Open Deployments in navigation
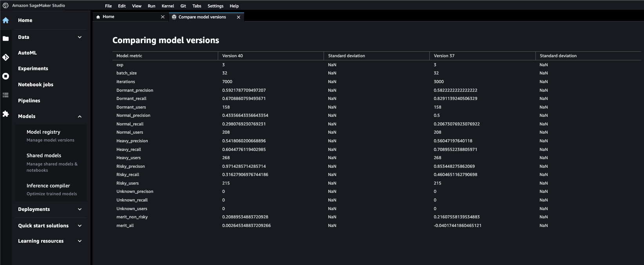The width and height of the screenshot is (644, 265). pos(34,209)
